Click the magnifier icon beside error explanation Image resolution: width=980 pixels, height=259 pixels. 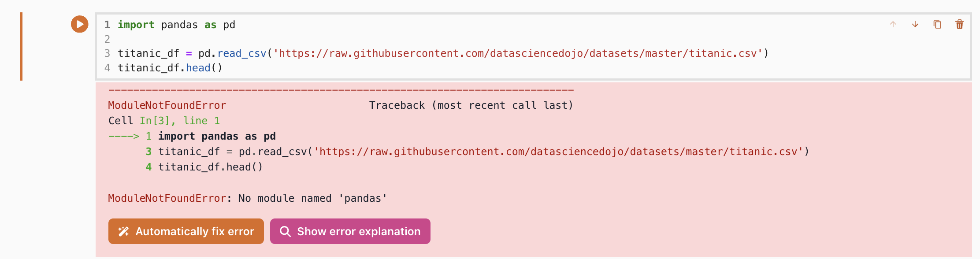pyautogui.click(x=285, y=231)
